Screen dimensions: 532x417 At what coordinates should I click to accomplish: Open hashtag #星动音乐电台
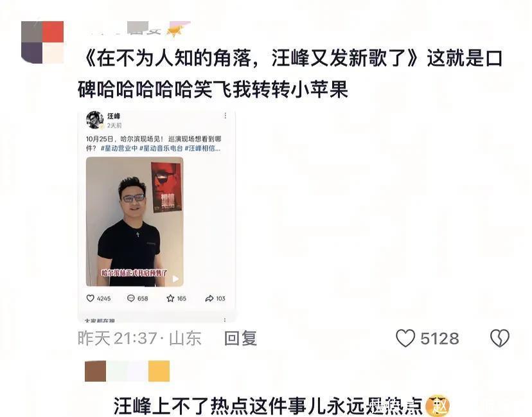pyautogui.click(x=161, y=148)
